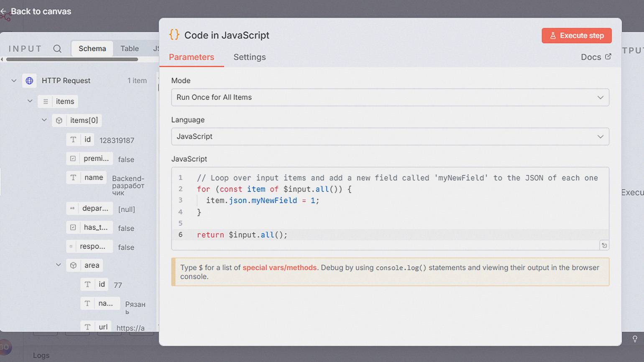Click the items list icon
Viewport: 644px width, 362px height.
pos(46,102)
